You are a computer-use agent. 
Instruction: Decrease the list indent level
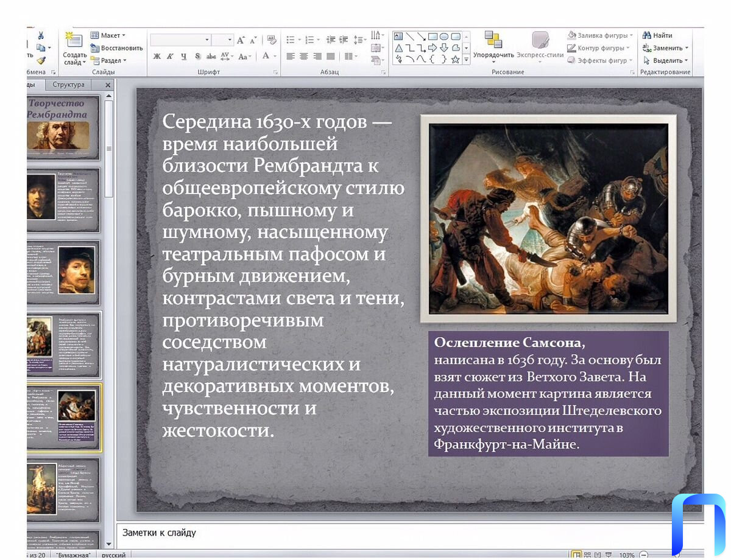(x=331, y=40)
